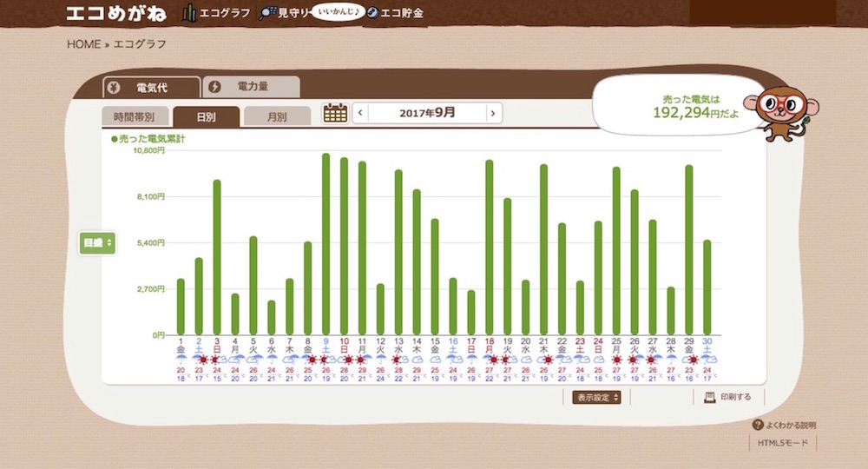The width and height of the screenshot is (868, 469).
Task: Click the 10,800円 axis label
Action: pyautogui.click(x=149, y=150)
